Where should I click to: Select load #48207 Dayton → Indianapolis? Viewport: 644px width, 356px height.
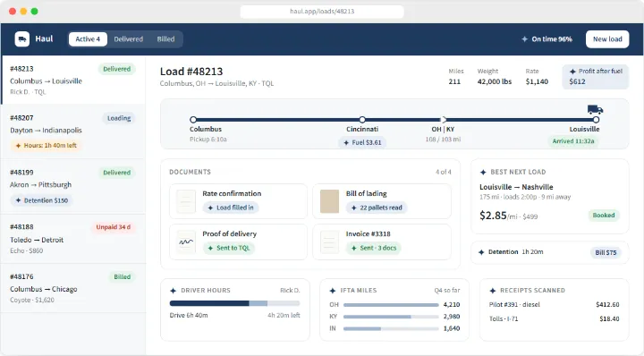click(x=73, y=131)
